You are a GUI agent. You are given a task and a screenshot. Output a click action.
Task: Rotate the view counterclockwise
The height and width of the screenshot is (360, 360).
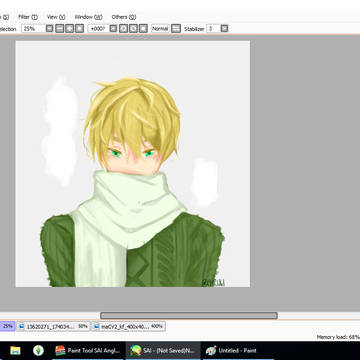tap(123, 29)
